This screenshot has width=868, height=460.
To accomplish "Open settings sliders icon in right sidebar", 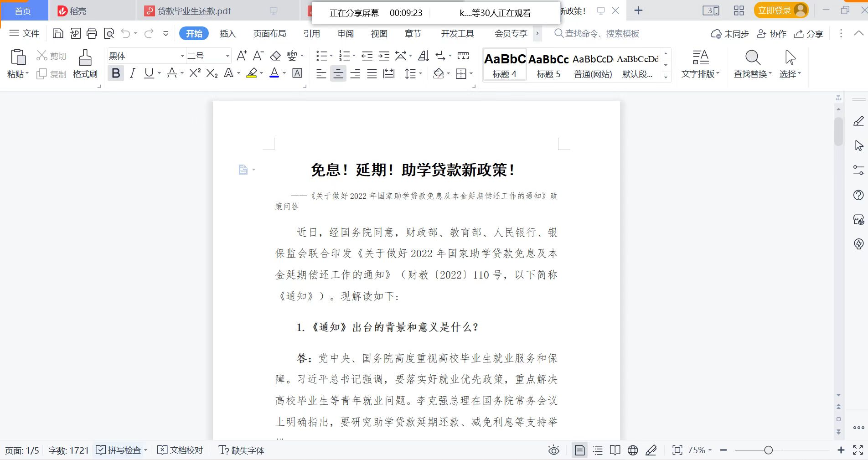I will 858,170.
